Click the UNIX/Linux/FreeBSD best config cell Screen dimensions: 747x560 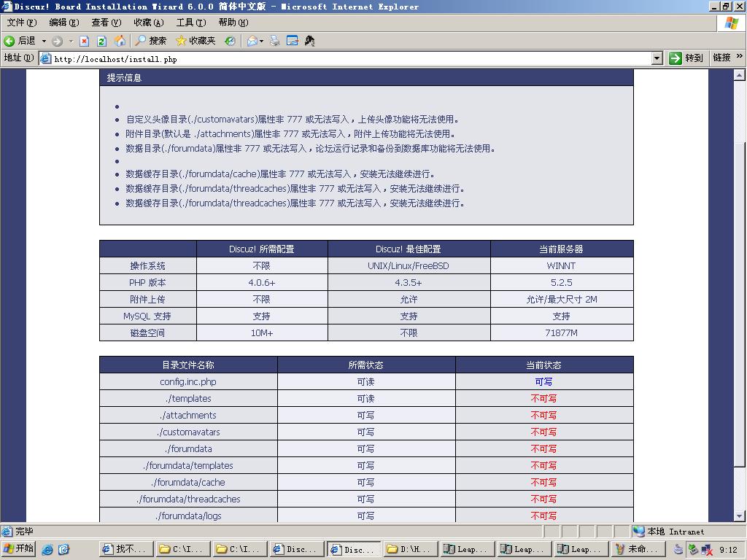click(x=409, y=265)
